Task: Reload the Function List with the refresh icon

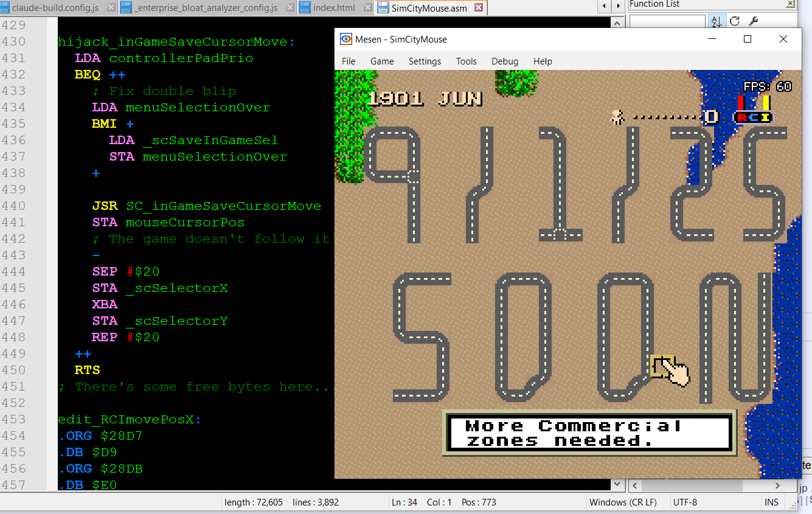Action: pos(735,21)
